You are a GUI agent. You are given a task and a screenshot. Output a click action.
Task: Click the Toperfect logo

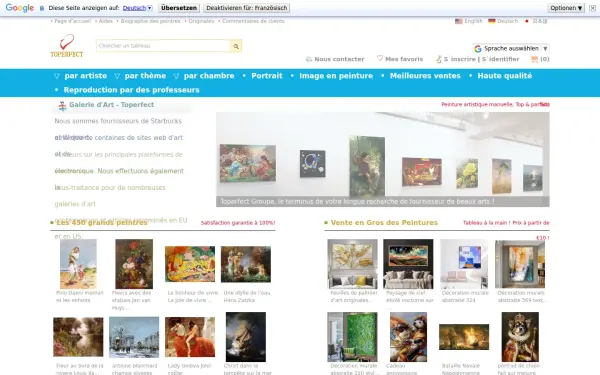tap(67, 46)
